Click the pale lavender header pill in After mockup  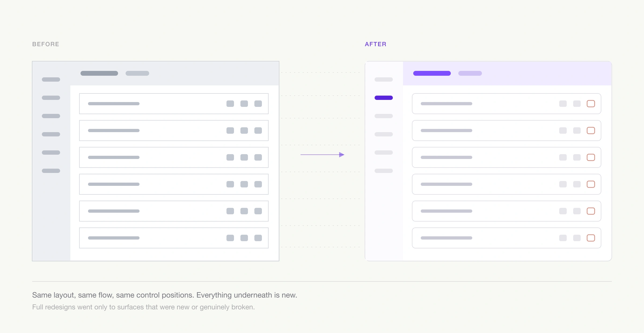pos(470,73)
